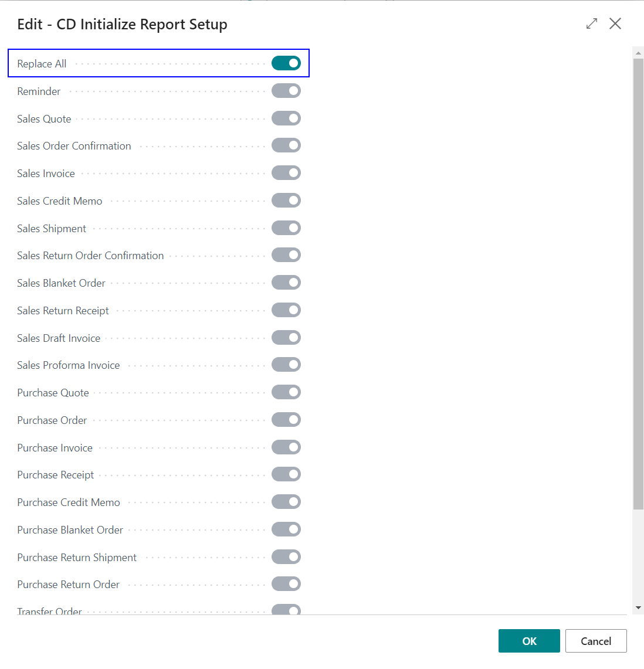The width and height of the screenshot is (644, 669).
Task: Click the 'Purchase Receipt' label
Action: [x=56, y=475]
